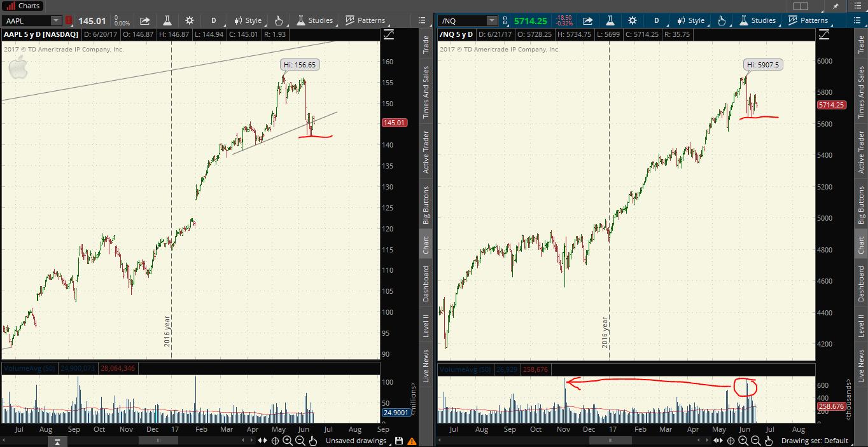Change the /NQ chart D timeframe
The image size is (868, 447).
pyautogui.click(x=656, y=20)
